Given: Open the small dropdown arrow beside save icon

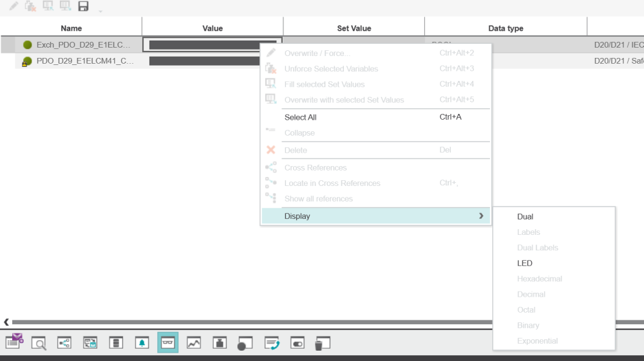Looking at the screenshot, I should pos(100,11).
